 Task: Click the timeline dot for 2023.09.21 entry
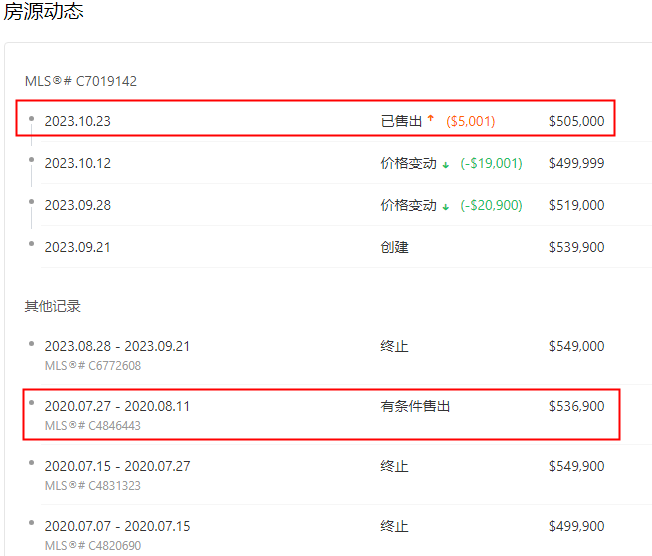tap(31, 244)
